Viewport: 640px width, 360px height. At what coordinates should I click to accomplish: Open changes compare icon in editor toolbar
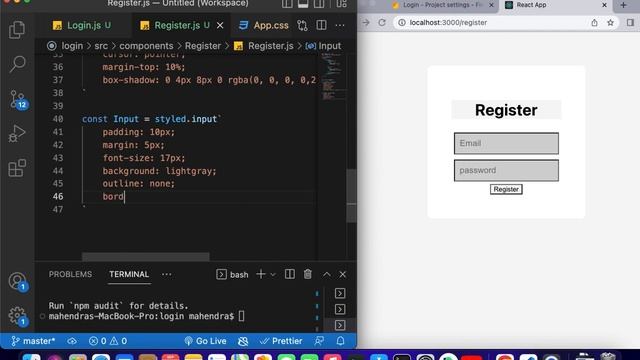point(302,25)
